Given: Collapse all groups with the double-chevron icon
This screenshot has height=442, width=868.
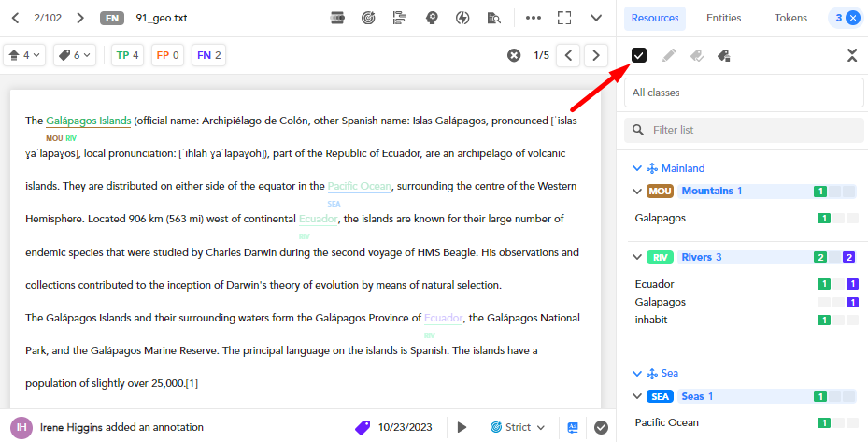Looking at the screenshot, I should 852,55.
